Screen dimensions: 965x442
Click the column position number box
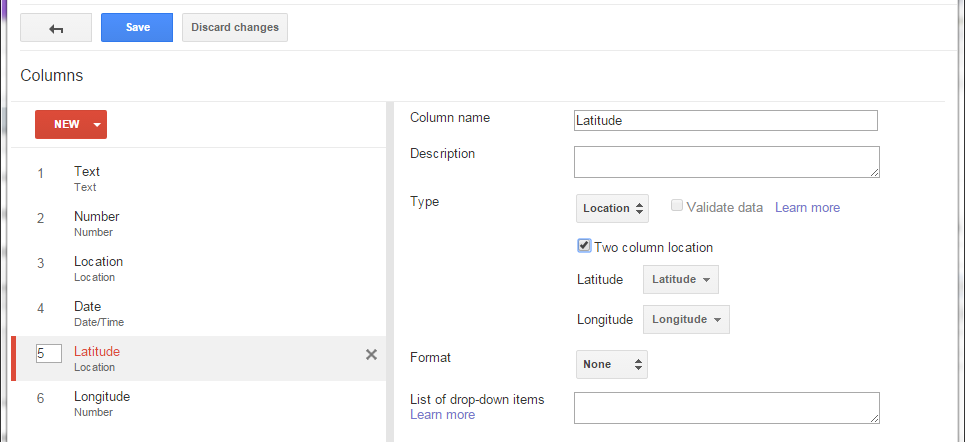49,353
